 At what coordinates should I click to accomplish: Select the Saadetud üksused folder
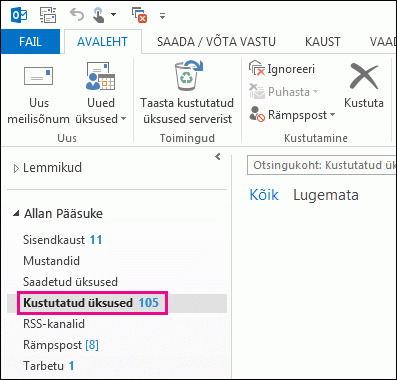coord(70,282)
